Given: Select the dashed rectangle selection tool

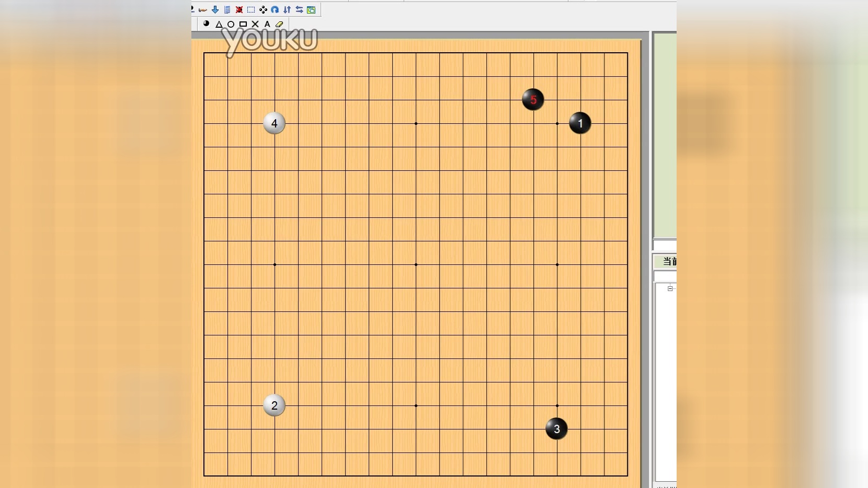Looking at the screenshot, I should point(251,9).
